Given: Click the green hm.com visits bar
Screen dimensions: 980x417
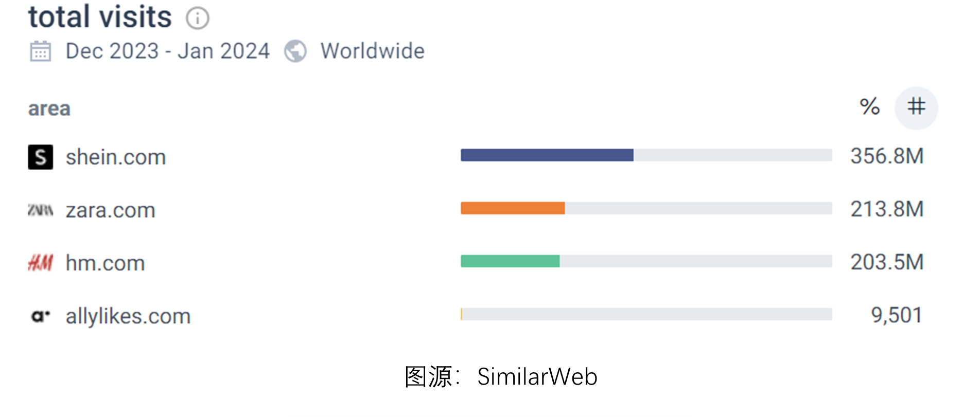Looking at the screenshot, I should (510, 261).
